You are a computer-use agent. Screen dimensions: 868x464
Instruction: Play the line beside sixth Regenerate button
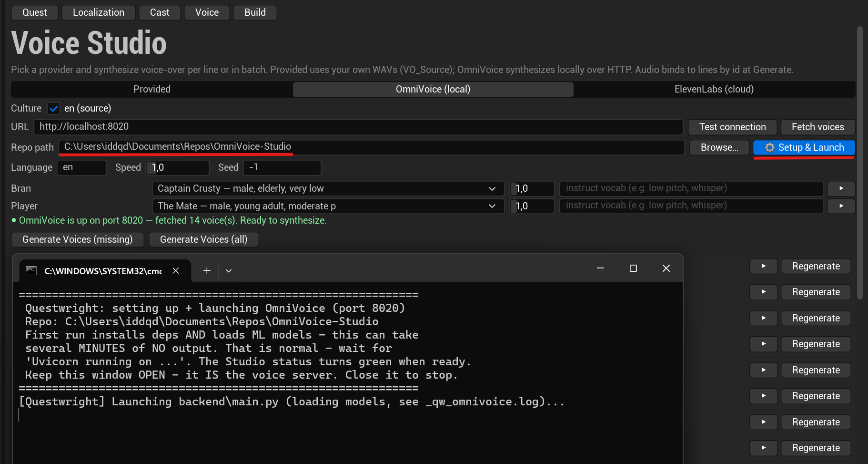(x=764, y=396)
